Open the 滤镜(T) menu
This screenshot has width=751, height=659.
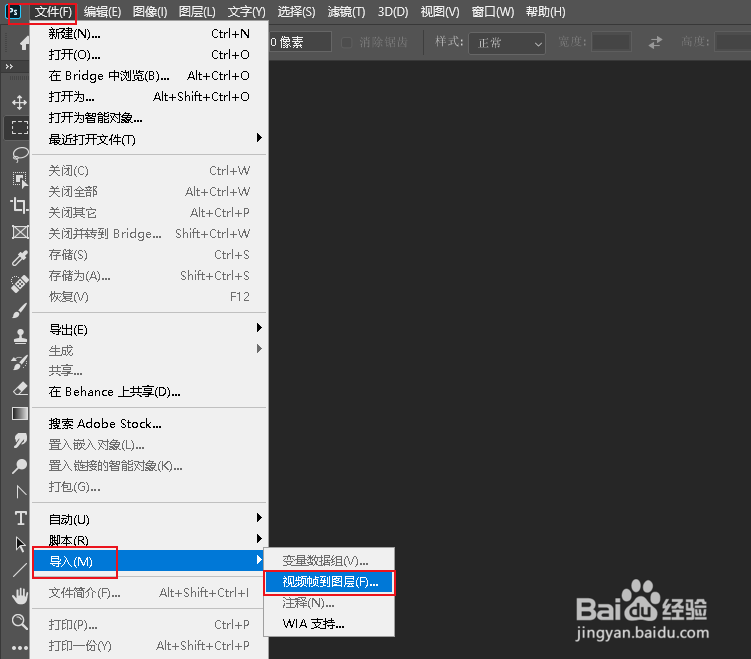346,11
